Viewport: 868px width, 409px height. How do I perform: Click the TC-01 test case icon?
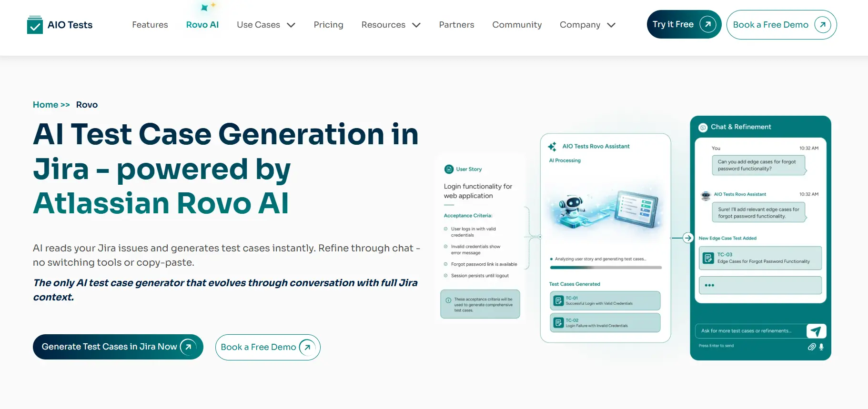(558, 301)
